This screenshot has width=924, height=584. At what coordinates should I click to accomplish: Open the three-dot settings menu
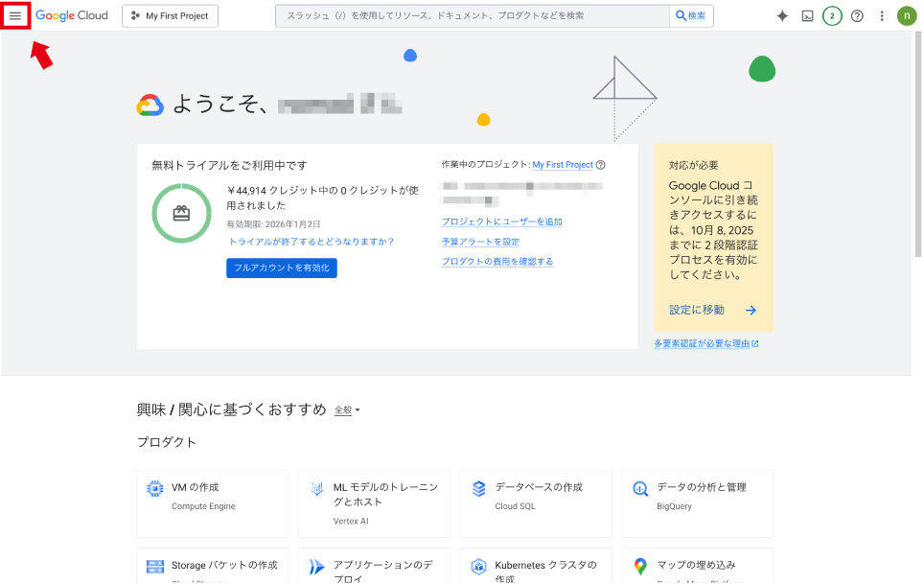pos(882,16)
